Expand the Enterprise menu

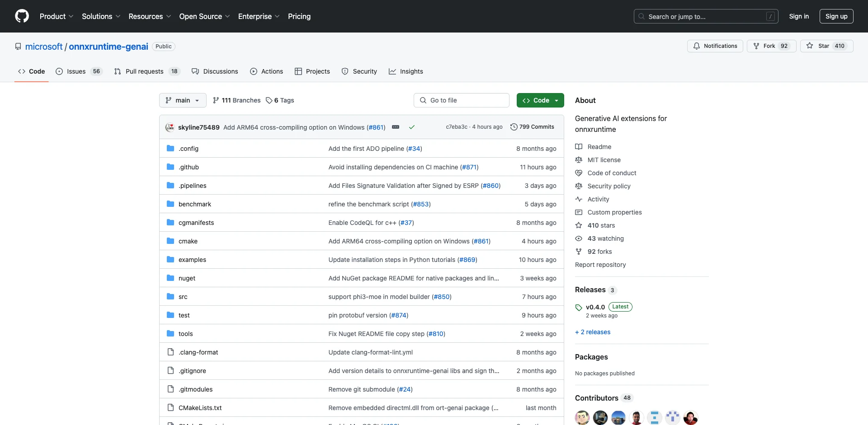pos(259,16)
